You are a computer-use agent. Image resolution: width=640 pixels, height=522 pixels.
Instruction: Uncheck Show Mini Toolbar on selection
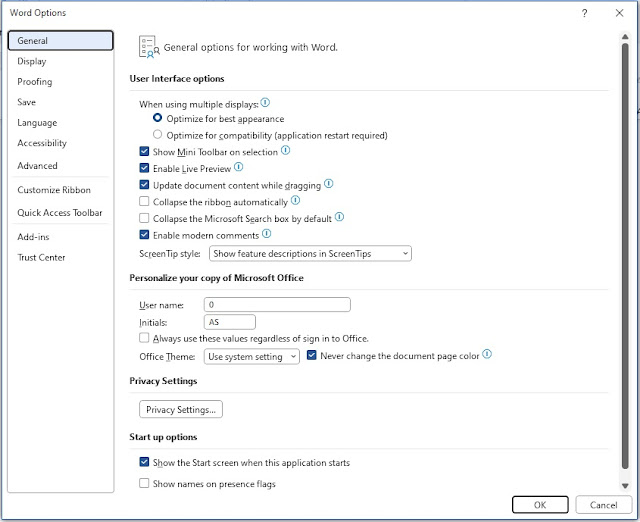point(144,151)
